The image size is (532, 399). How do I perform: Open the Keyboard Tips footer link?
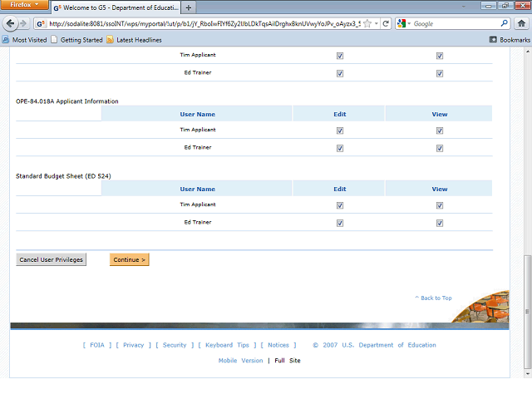[227, 345]
